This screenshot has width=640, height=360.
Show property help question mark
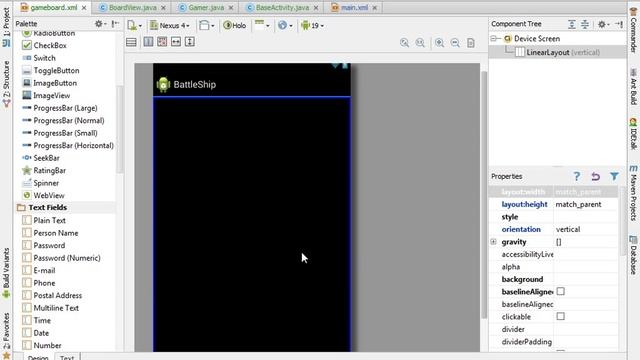[577, 176]
